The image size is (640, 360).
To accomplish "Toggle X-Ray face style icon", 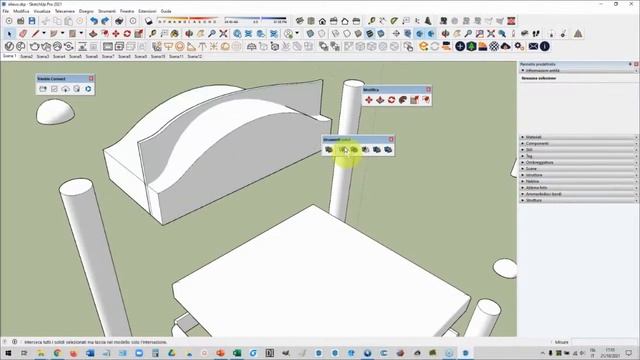I will pyautogui.click(x=311, y=34).
